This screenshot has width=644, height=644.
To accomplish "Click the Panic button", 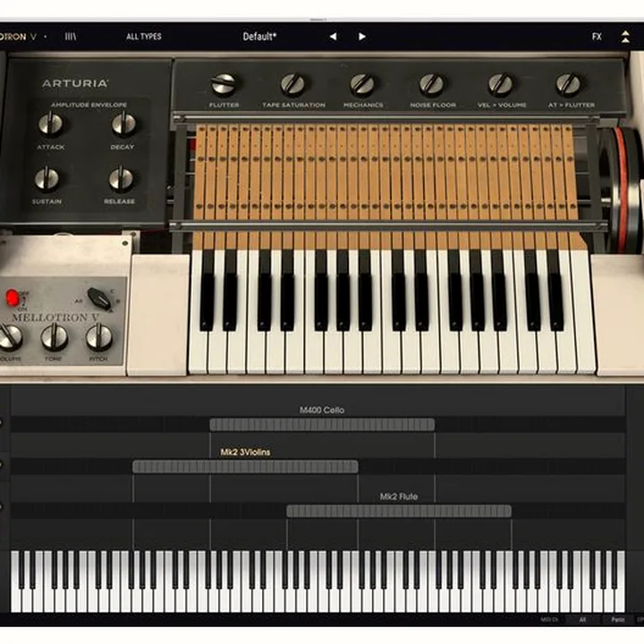I will 618,620.
